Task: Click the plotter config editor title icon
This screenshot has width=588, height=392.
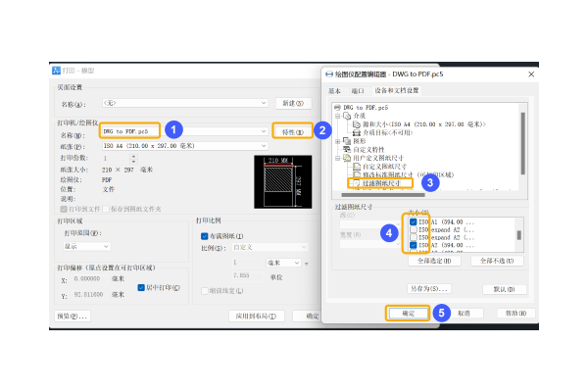Action: pyautogui.click(x=329, y=74)
